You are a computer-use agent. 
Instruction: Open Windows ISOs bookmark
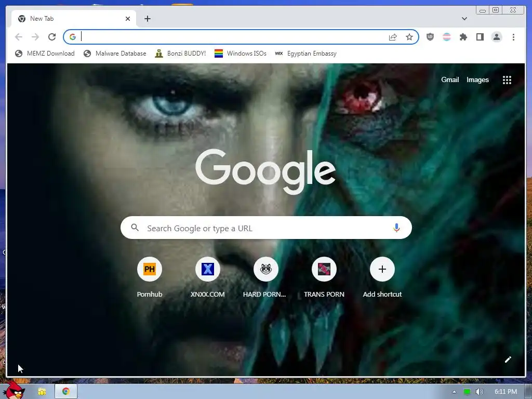[x=241, y=54]
